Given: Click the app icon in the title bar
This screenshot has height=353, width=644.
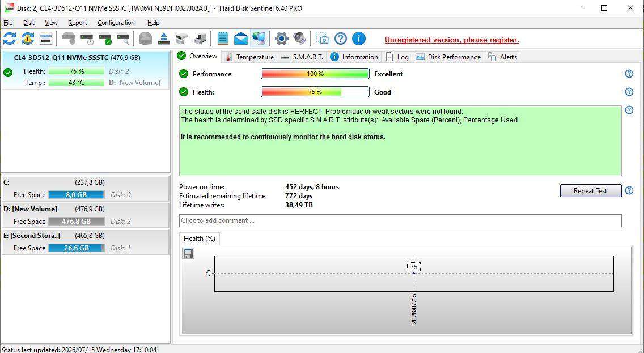Looking at the screenshot, I should point(9,8).
